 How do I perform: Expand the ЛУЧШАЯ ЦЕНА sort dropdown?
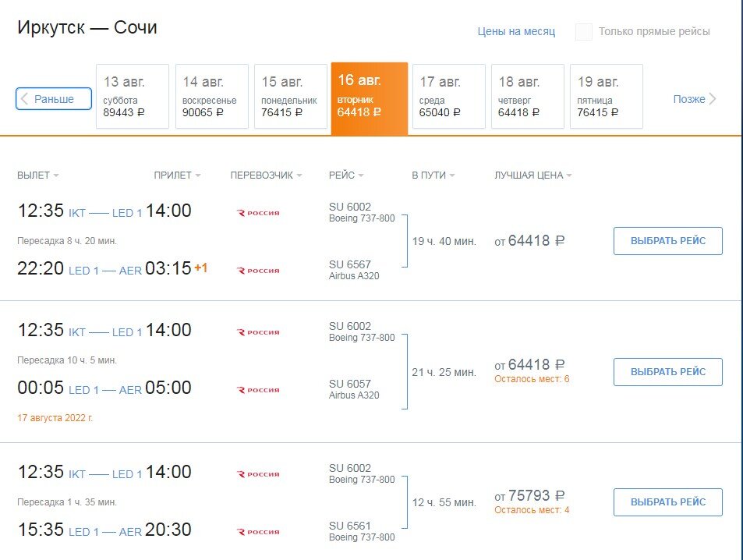pyautogui.click(x=569, y=175)
